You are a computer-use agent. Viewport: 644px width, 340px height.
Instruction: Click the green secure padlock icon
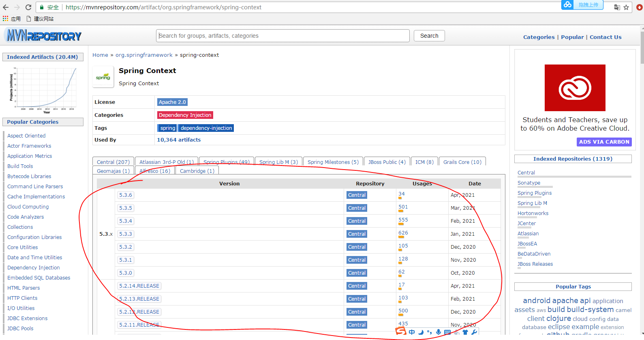pyautogui.click(x=42, y=7)
